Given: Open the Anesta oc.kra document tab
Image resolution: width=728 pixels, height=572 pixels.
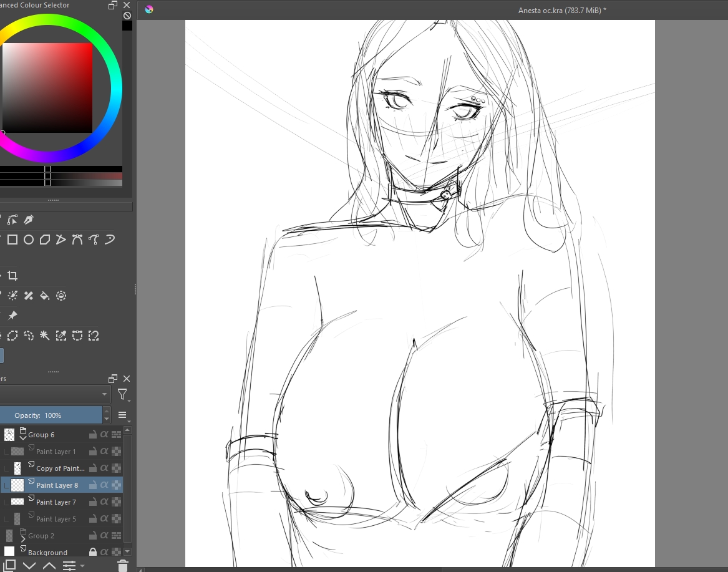Looking at the screenshot, I should click(561, 10).
